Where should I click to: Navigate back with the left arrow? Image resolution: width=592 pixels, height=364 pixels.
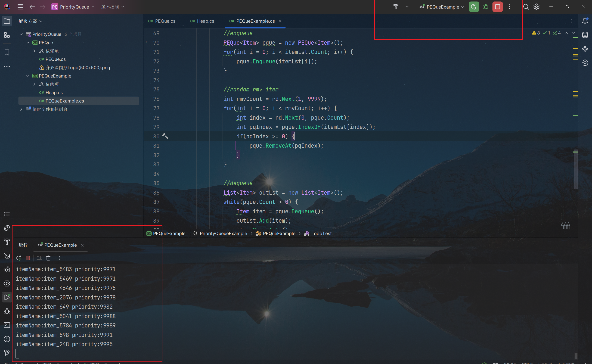(x=32, y=7)
